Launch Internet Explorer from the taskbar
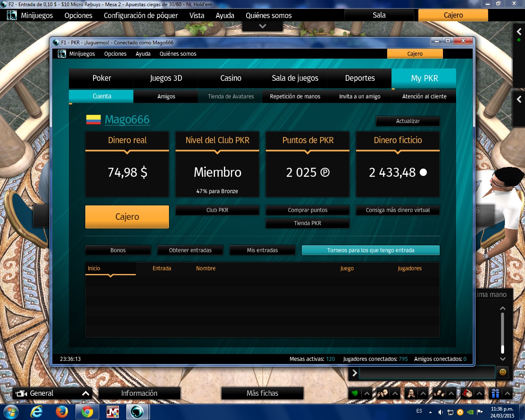525x420 pixels. tap(37, 411)
